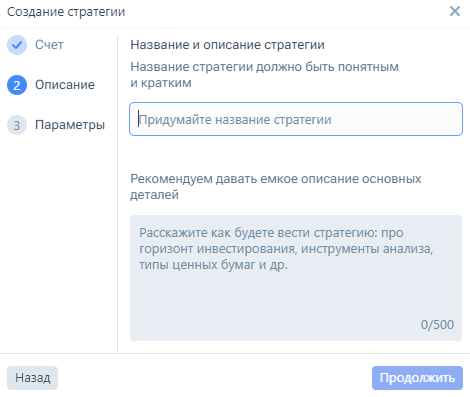
Task: Click the Продолжить button
Action: pyautogui.click(x=417, y=378)
